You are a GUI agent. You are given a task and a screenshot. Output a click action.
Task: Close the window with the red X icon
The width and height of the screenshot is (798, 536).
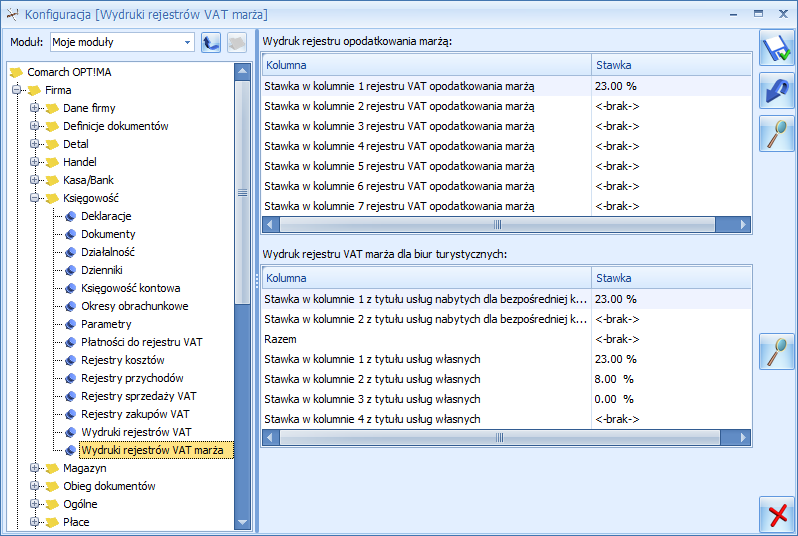click(x=777, y=514)
